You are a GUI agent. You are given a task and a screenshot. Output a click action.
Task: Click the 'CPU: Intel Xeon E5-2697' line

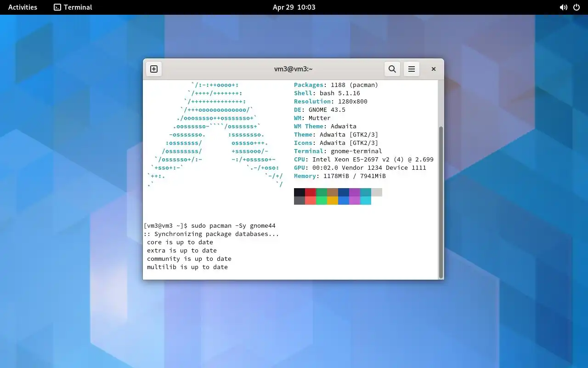[364, 160]
